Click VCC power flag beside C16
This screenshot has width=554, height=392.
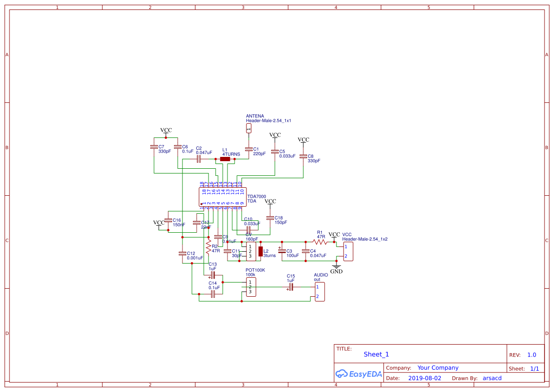[159, 224]
